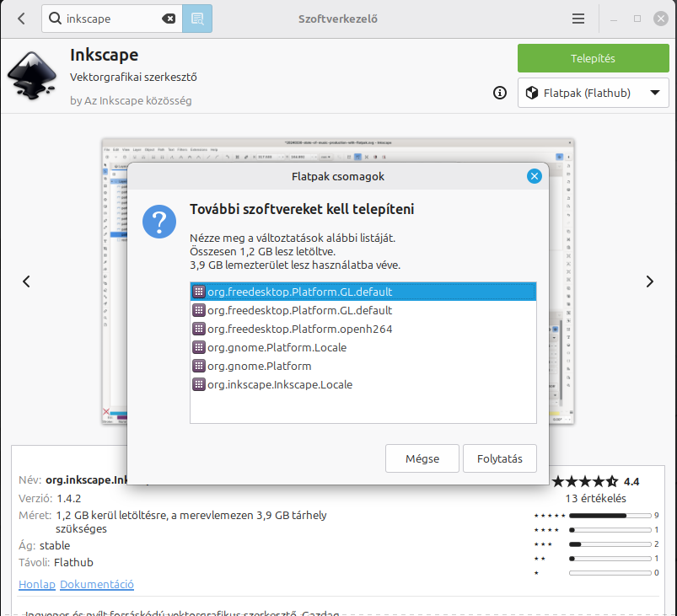The height and width of the screenshot is (616, 677).
Task: Click the search field containing inkscape
Action: (112, 19)
